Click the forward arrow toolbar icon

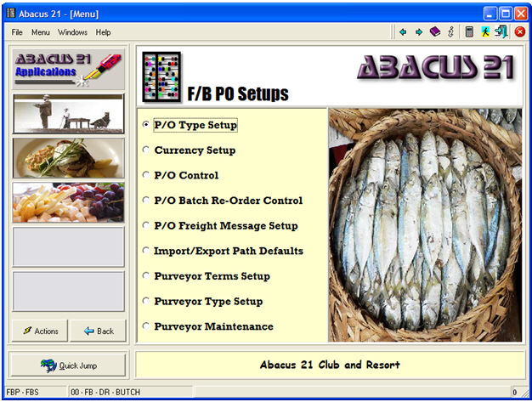[x=418, y=31]
